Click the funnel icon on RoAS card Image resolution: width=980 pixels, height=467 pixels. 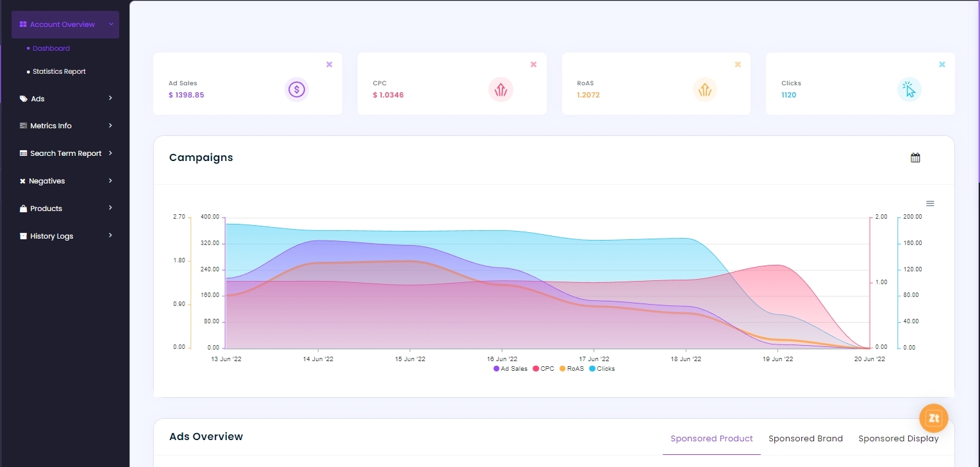[x=704, y=89]
